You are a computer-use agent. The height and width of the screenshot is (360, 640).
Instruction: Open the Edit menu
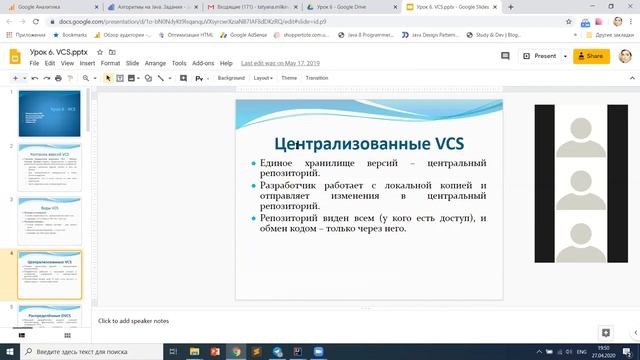click(x=50, y=63)
